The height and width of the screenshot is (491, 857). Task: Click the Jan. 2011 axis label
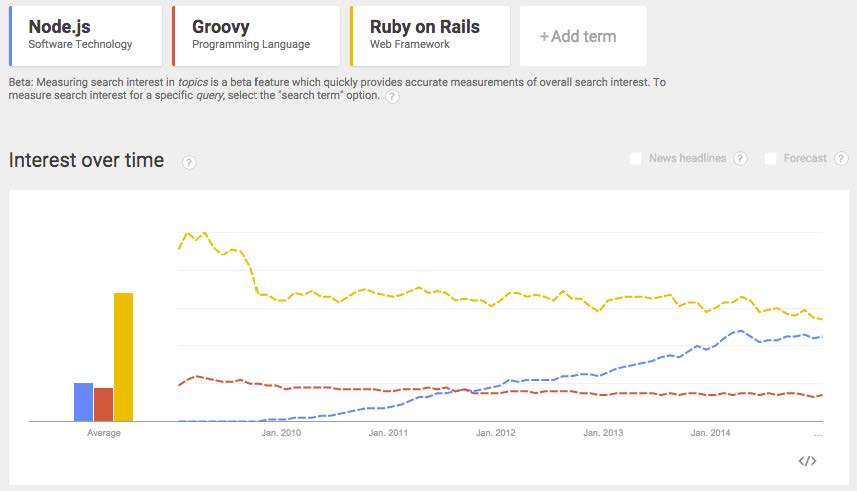tap(388, 432)
